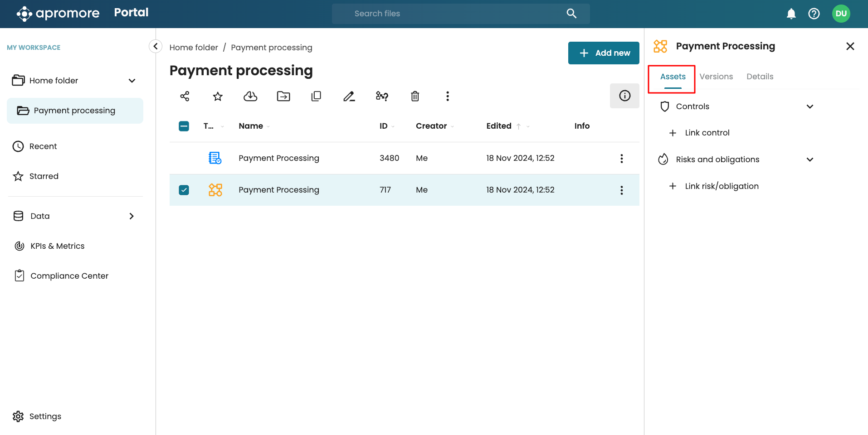Click the cloud download icon
Screen dimensions: 868x435
tap(250, 96)
